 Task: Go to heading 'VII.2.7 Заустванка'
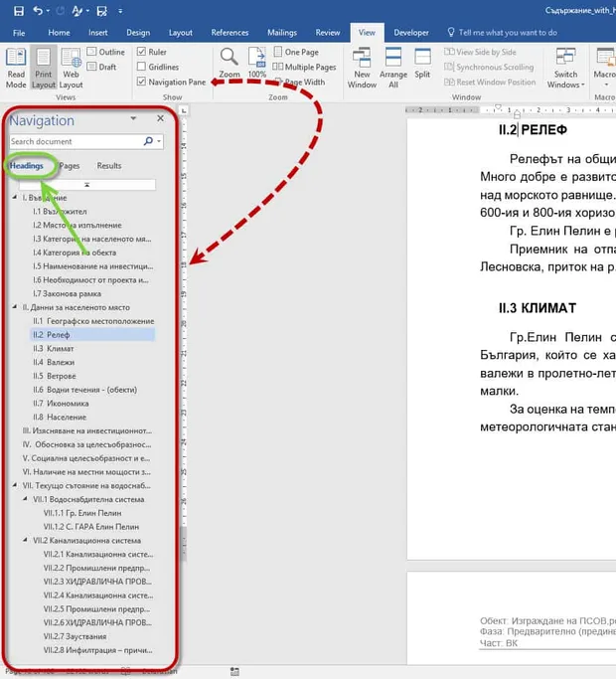75,636
